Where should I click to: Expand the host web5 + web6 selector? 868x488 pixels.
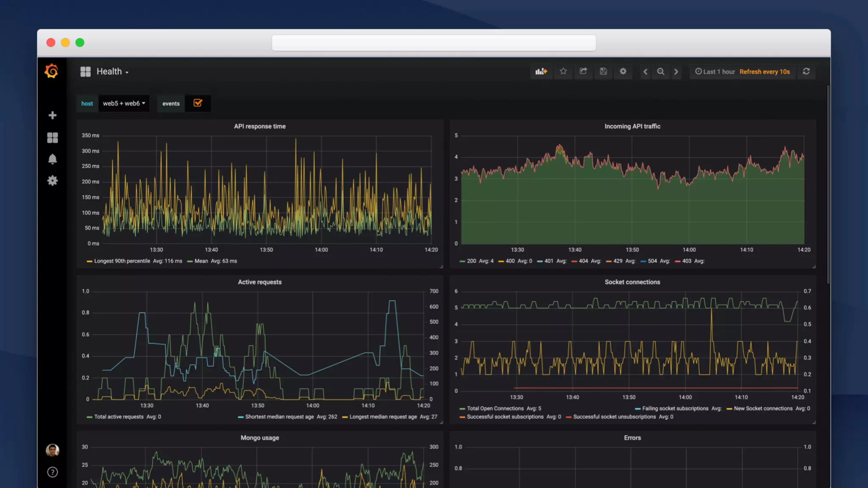pos(124,103)
